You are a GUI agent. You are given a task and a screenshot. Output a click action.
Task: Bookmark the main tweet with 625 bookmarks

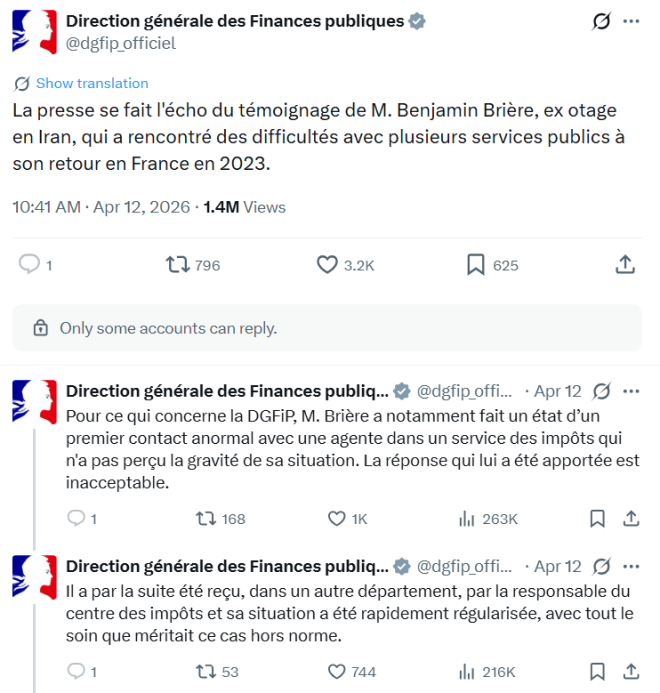pyautogui.click(x=476, y=265)
